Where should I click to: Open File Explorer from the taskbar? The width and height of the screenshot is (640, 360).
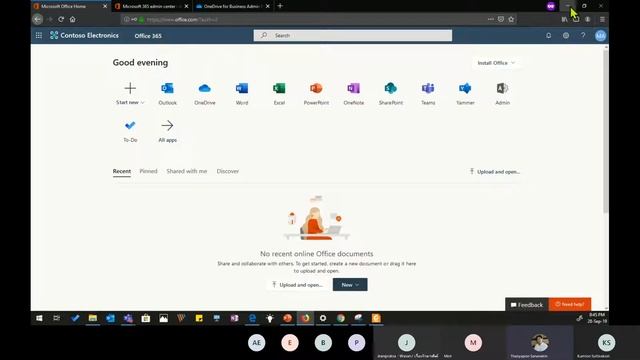93,318
